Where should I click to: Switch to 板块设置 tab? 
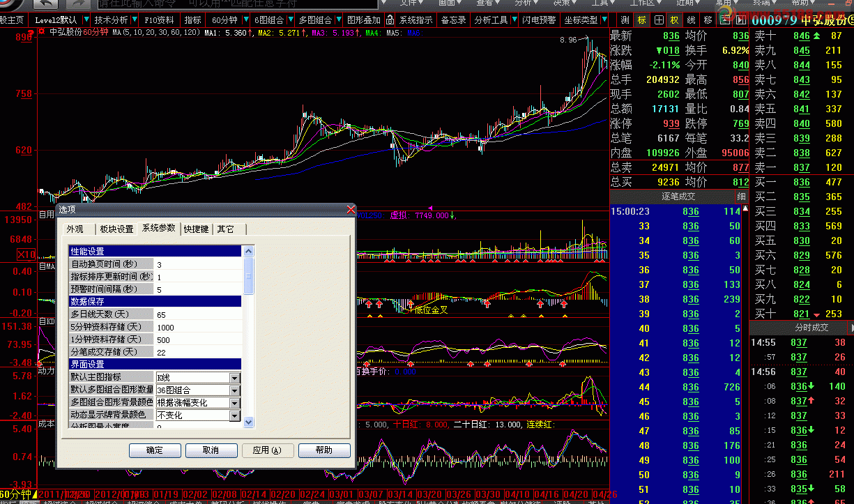[116, 229]
